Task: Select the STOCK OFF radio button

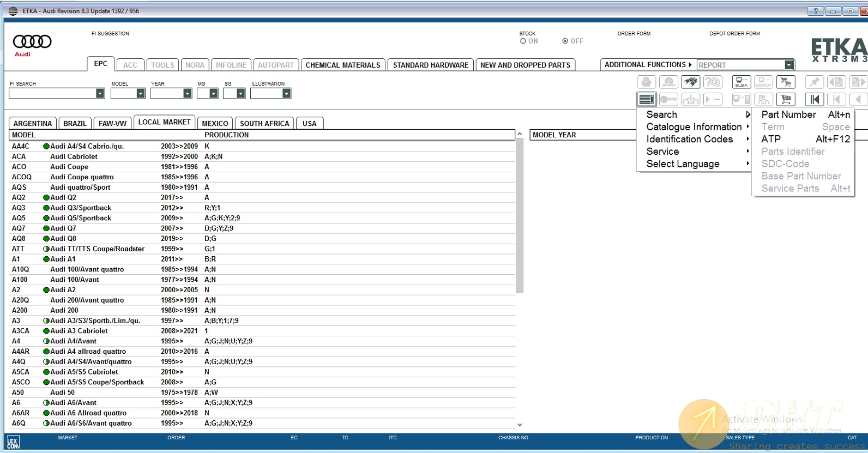Action: pos(565,41)
